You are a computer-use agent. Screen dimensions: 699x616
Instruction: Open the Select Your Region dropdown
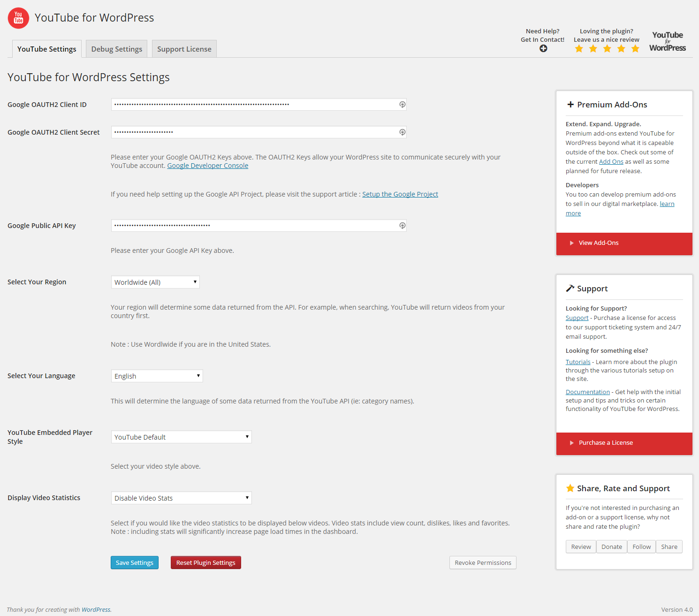click(155, 282)
